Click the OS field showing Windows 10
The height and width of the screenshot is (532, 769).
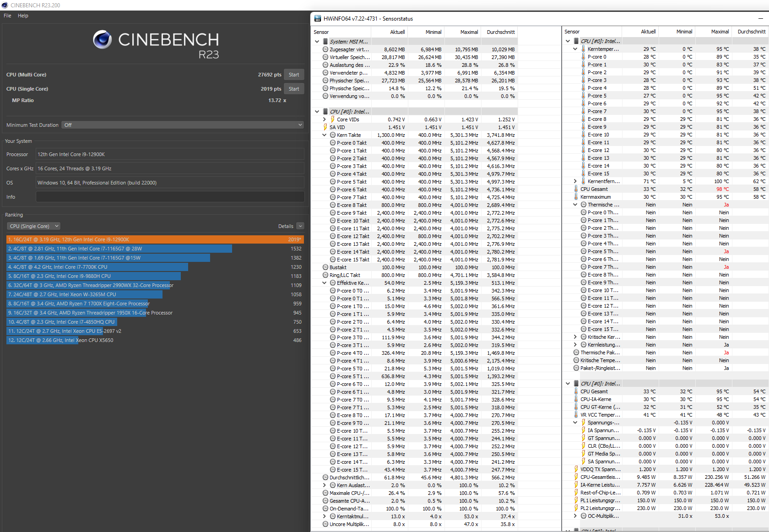170,183
